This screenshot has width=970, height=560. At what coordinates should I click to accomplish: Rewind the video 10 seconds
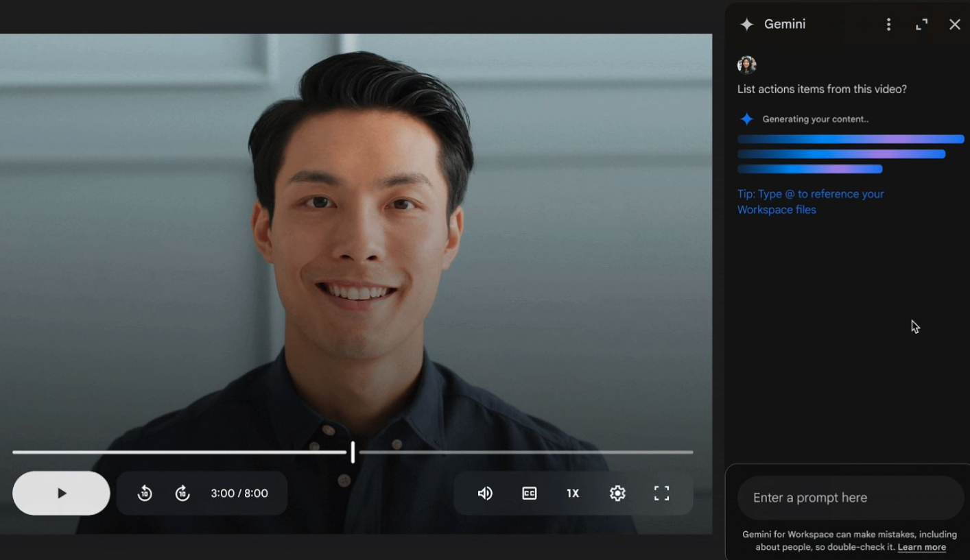pyautogui.click(x=145, y=493)
